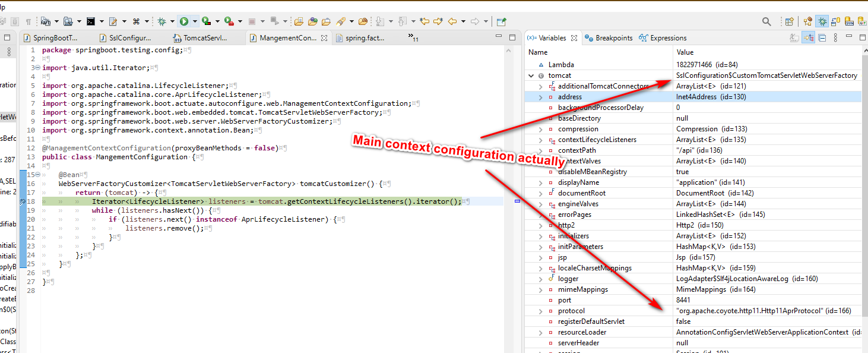Image resolution: width=868 pixels, height=353 pixels.
Task: Click the back navigation yellow arrow
Action: point(452,21)
